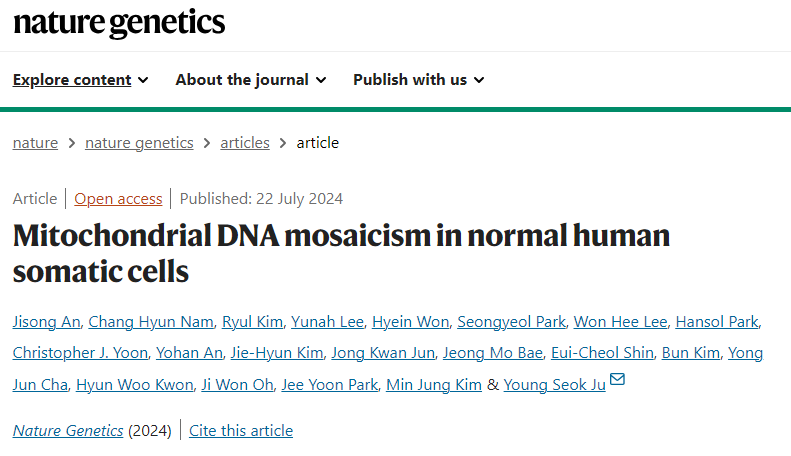Screen dimensions: 791x456
Task: Click author Hansol Park
Action: click(717, 322)
